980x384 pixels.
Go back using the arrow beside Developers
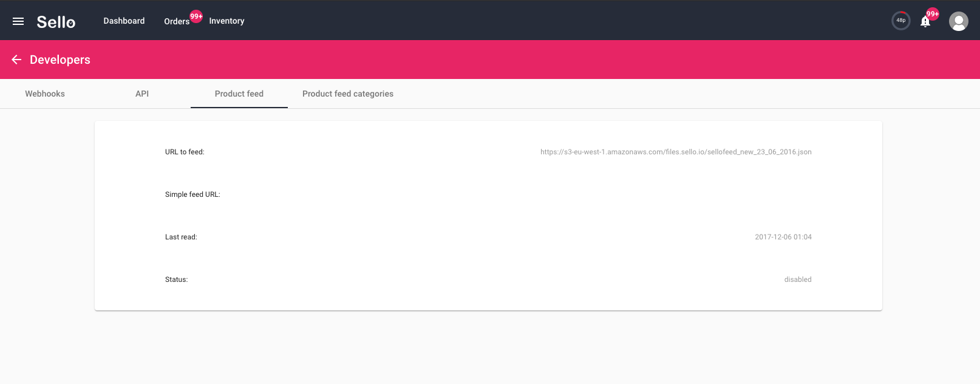click(x=16, y=60)
